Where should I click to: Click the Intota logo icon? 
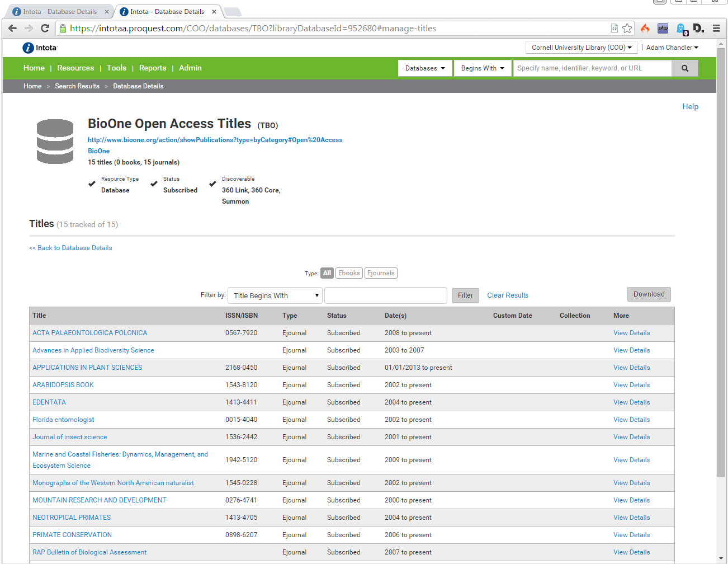point(28,48)
